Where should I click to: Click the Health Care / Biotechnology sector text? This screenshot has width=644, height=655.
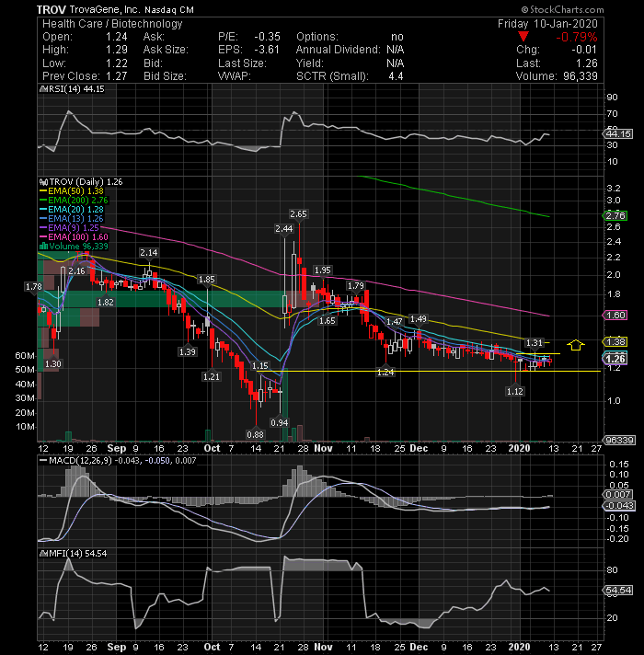113,24
